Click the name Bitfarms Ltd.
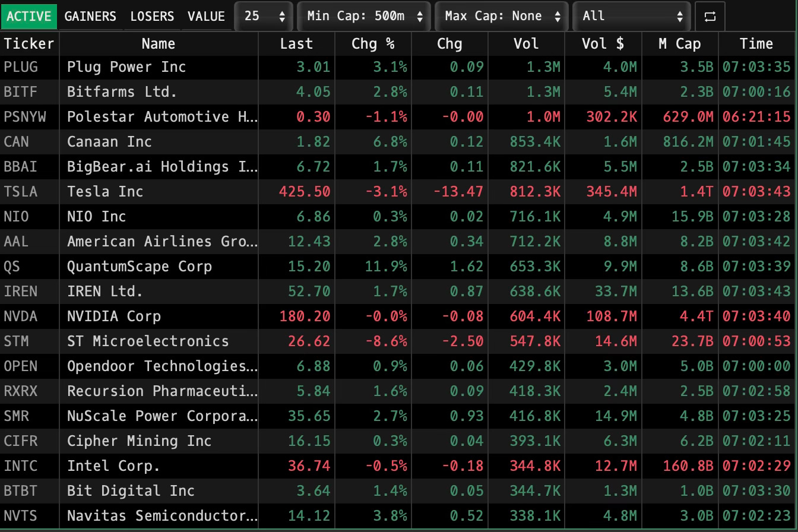Image resolution: width=798 pixels, height=532 pixels. click(x=122, y=92)
